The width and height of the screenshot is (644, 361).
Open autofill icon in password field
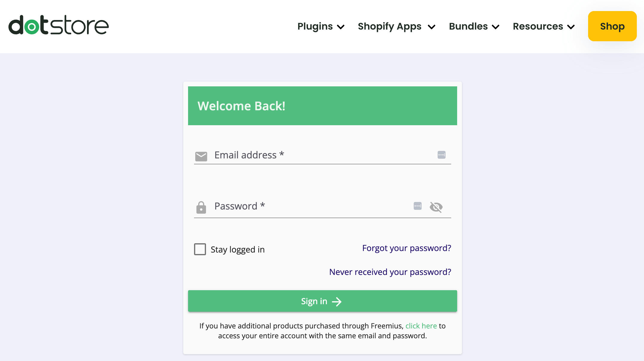point(418,206)
